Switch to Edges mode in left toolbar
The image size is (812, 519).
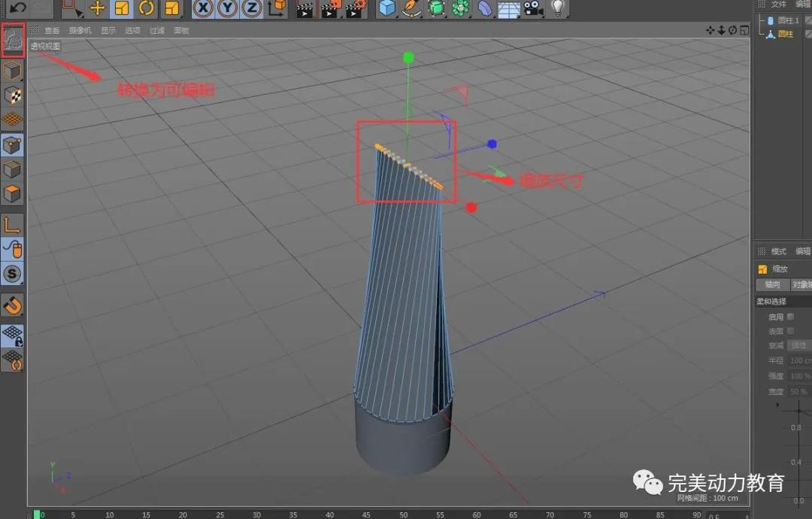[x=13, y=169]
